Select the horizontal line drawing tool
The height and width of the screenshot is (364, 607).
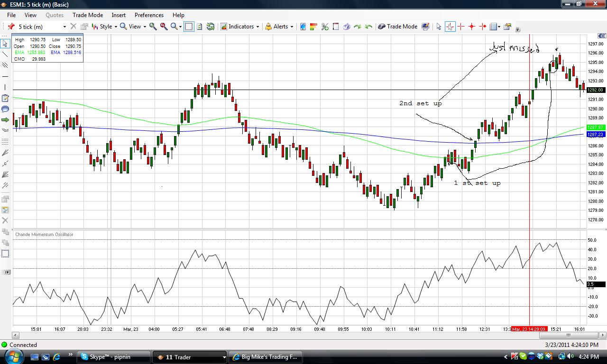coord(5,76)
